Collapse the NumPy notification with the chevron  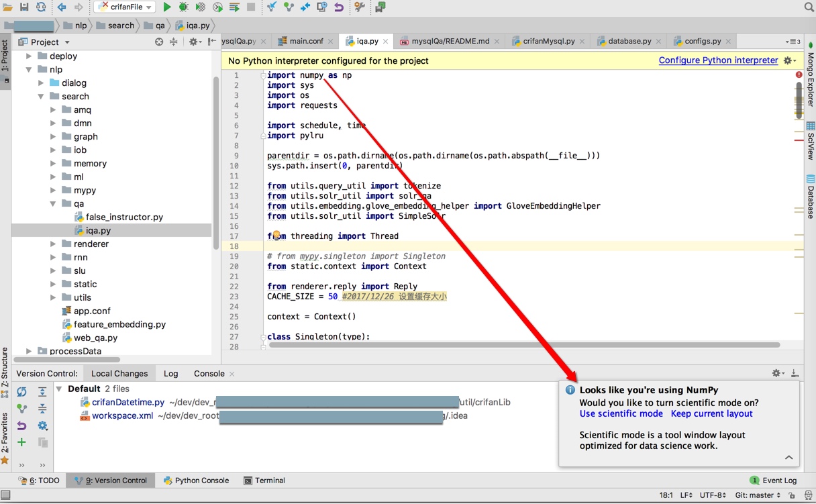click(x=788, y=458)
